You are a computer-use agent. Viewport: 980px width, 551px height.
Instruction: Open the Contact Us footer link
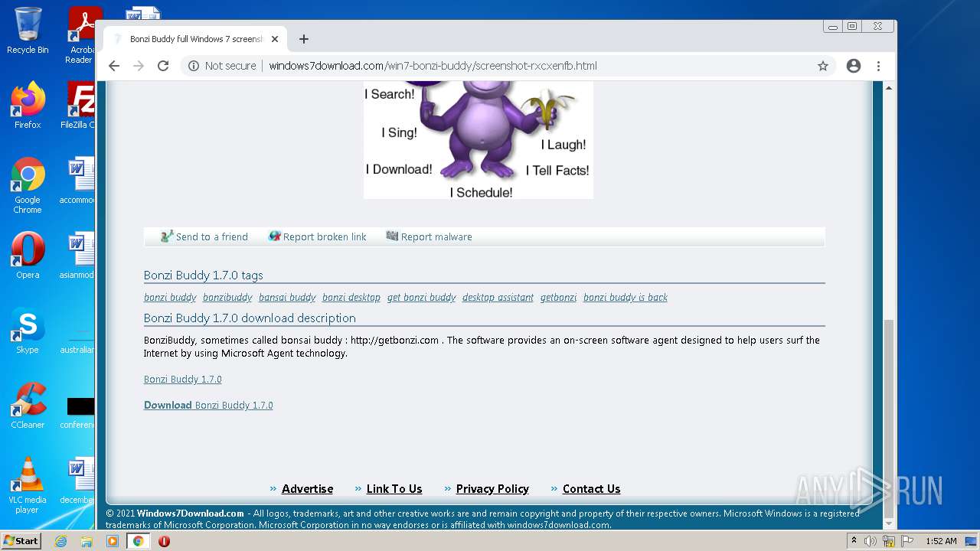(x=591, y=488)
